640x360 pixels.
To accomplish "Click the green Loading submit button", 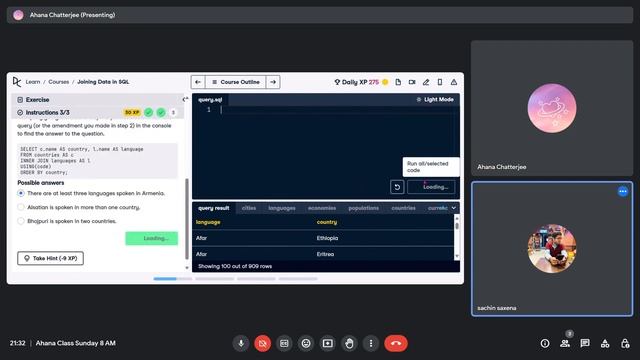I will [x=152, y=238].
